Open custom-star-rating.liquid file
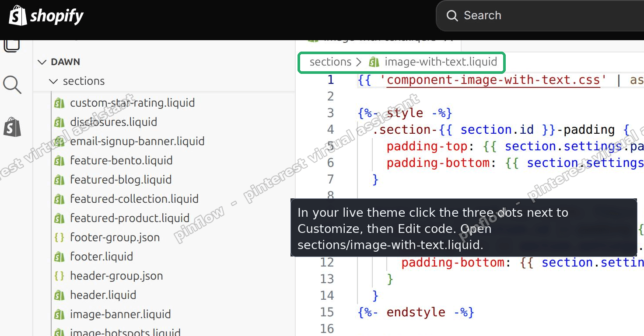644x336 pixels. (x=132, y=103)
